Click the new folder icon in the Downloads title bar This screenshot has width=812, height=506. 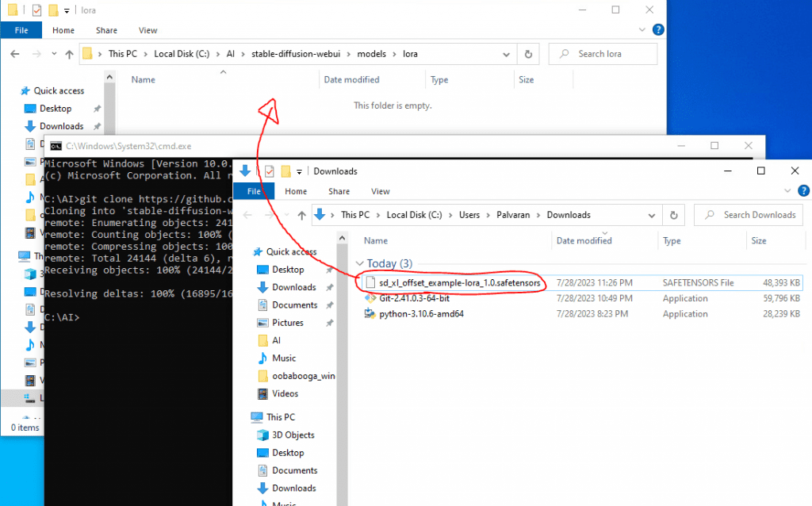point(285,171)
